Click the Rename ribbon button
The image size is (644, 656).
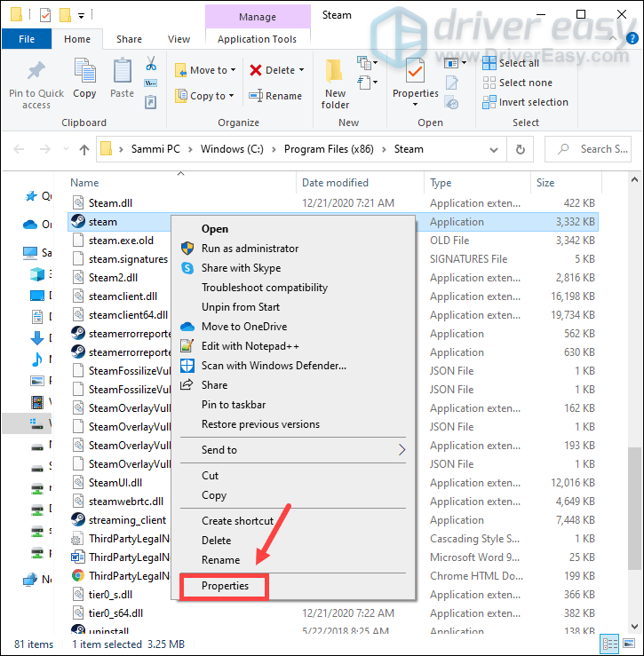(275, 96)
